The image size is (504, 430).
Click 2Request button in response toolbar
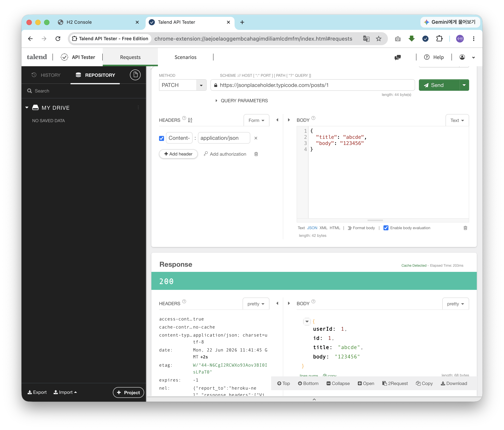point(395,383)
